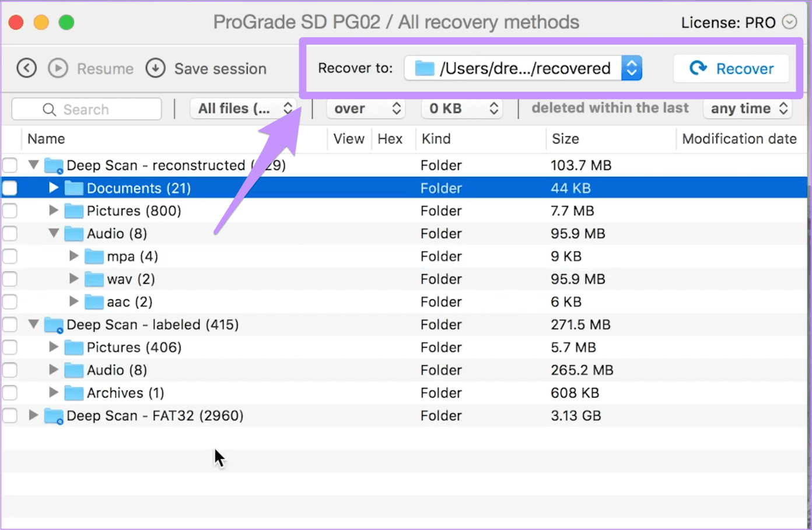This screenshot has height=530, width=812.
Task: Expand the mpa (4) folder
Action: tap(73, 256)
